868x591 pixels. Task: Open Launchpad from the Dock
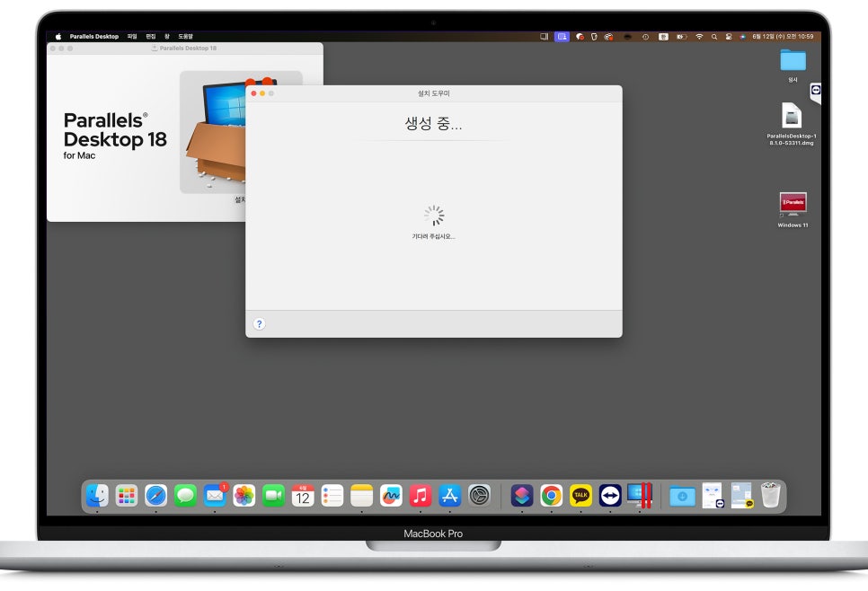pos(127,495)
